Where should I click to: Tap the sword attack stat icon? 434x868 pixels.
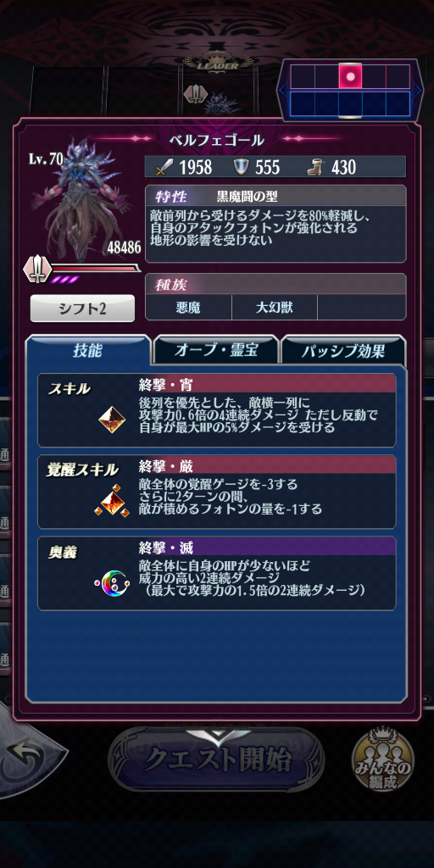pyautogui.click(x=164, y=167)
